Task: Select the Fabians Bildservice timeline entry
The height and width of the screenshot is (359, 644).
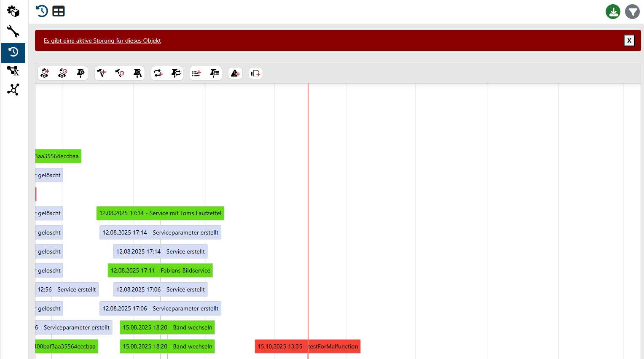Action: [x=160, y=270]
